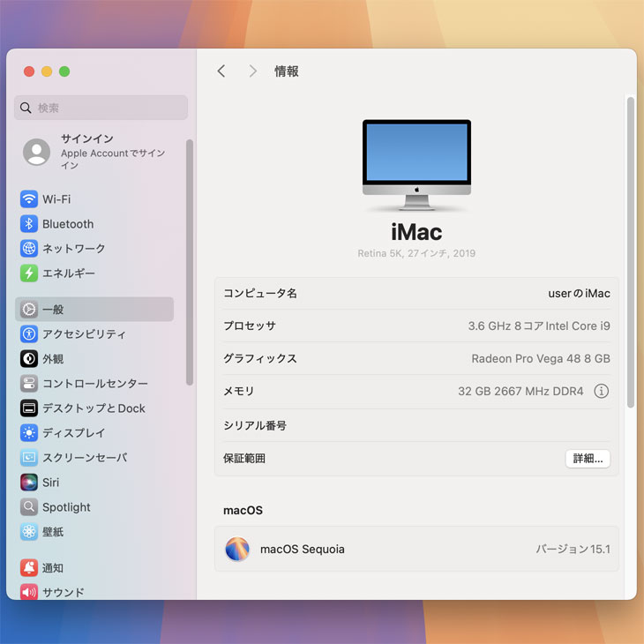Click the エネルギー lightning icon
644x644 pixels.
(x=29, y=273)
